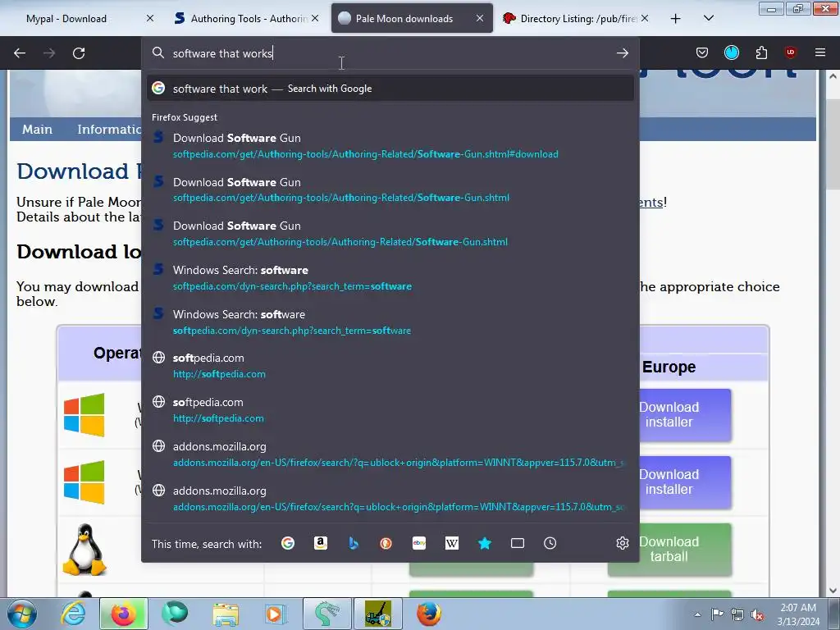
Task: Reload the page with the refresh icon
Action: tap(79, 53)
